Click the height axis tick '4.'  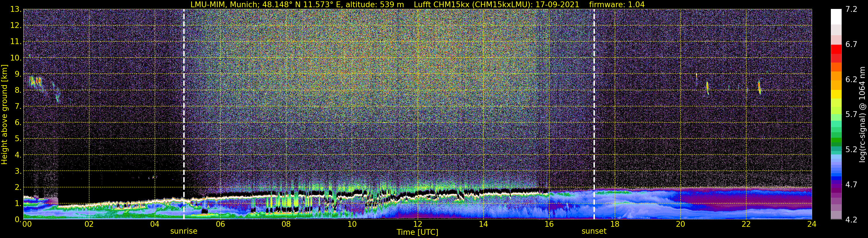click(18, 155)
